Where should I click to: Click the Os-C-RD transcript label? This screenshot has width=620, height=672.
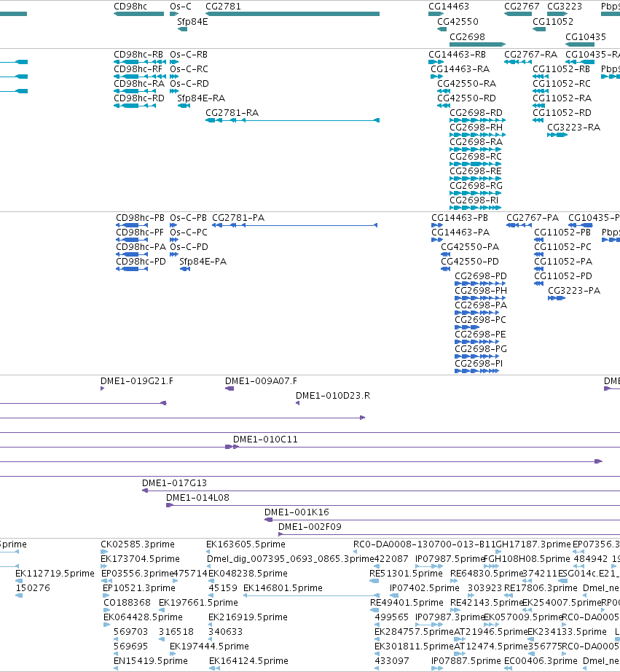click(x=189, y=84)
